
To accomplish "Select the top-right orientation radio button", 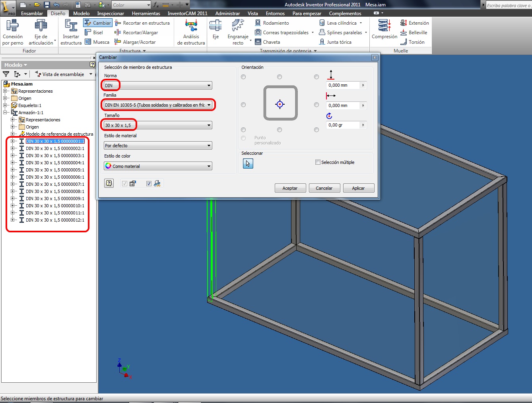I will [x=316, y=77].
